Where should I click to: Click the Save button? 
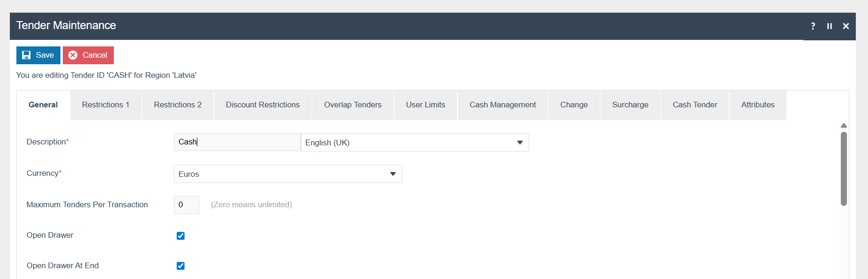point(38,55)
